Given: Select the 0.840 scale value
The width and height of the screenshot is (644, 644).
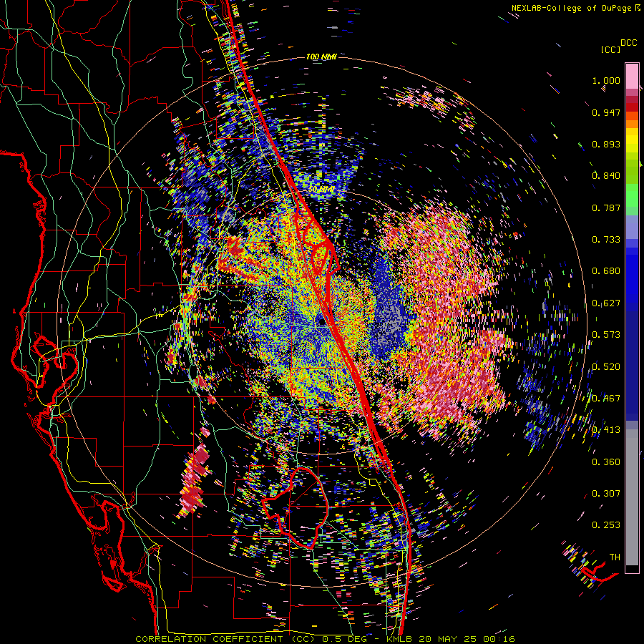Looking at the screenshot, I should [x=606, y=176].
